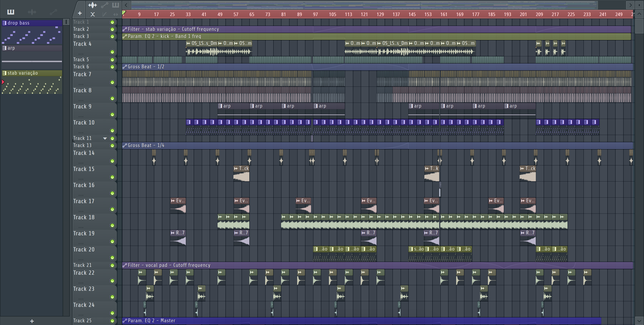Screen dimensions: 644x325
Task: Toggle crossfade X icon in playlist toolbar
Action: (93, 14)
